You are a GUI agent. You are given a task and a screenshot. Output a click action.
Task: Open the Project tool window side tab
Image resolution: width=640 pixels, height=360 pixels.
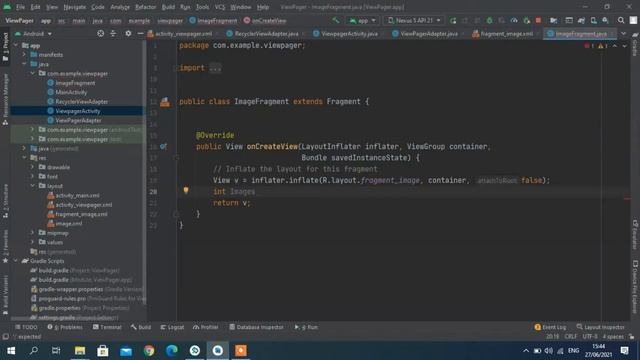[x=5, y=47]
